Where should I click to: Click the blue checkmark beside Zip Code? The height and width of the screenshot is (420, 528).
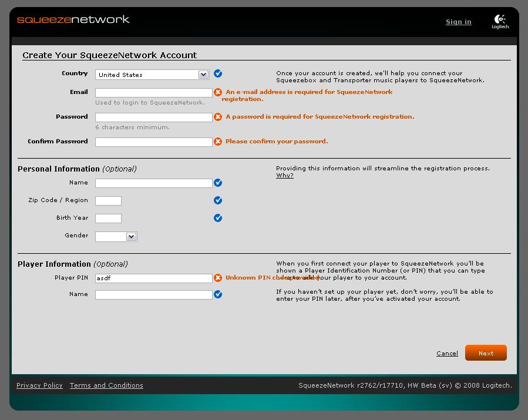218,200
